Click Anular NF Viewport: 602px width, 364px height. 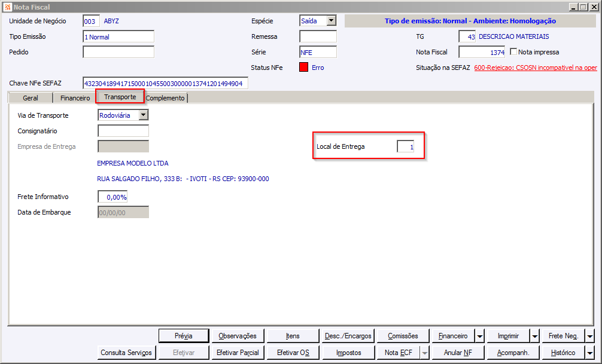[x=458, y=353]
